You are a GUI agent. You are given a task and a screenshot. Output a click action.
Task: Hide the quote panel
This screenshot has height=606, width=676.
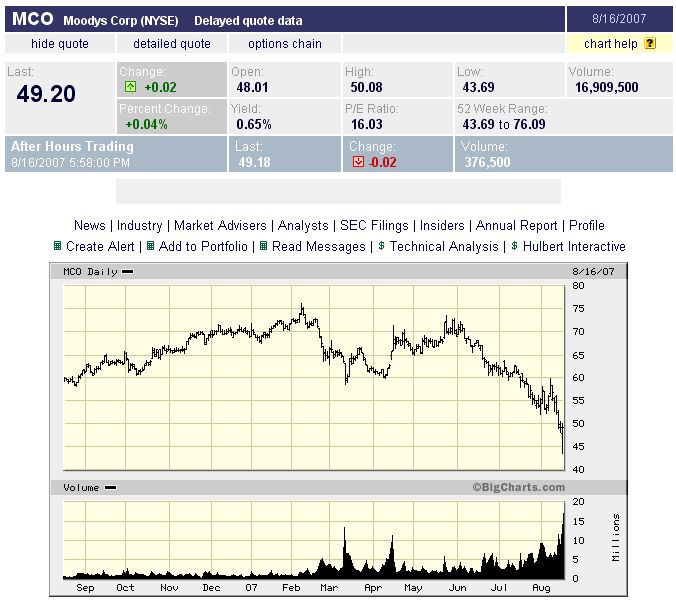[60, 44]
